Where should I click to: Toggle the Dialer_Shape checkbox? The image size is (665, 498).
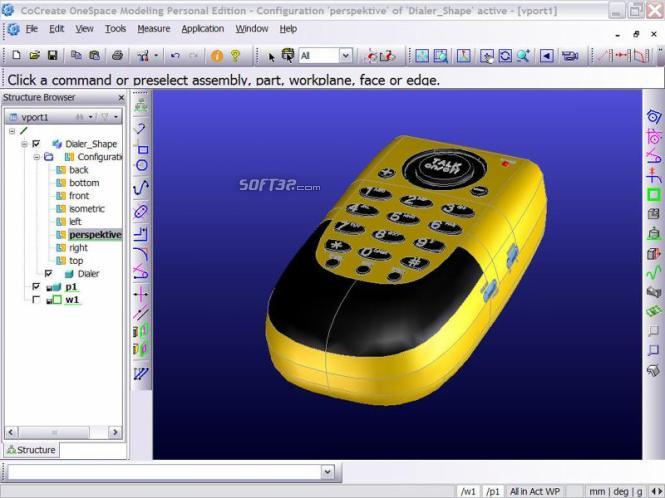(x=36, y=144)
